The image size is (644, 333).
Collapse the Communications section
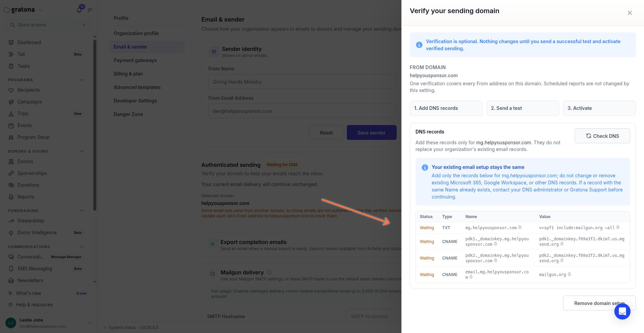pos(82,247)
